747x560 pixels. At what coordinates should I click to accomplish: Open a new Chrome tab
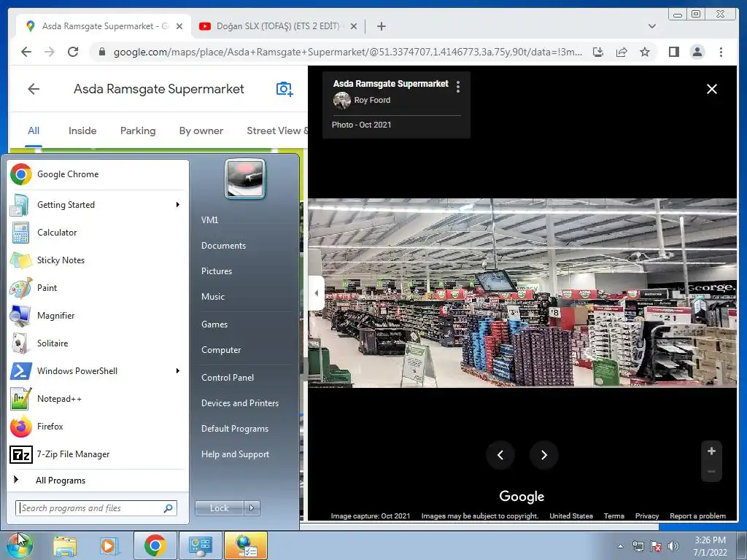pyautogui.click(x=381, y=26)
